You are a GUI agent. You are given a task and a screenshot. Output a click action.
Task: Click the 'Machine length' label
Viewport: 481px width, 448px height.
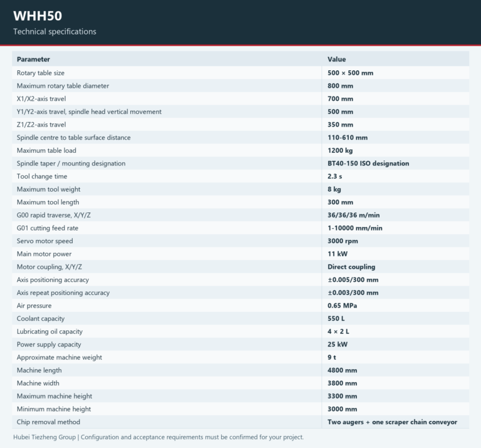(39, 370)
